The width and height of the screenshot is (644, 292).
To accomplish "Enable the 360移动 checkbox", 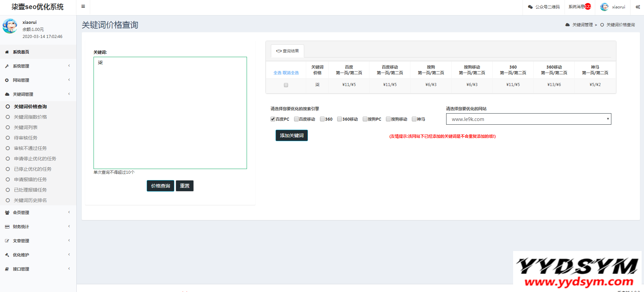I will 339,119.
